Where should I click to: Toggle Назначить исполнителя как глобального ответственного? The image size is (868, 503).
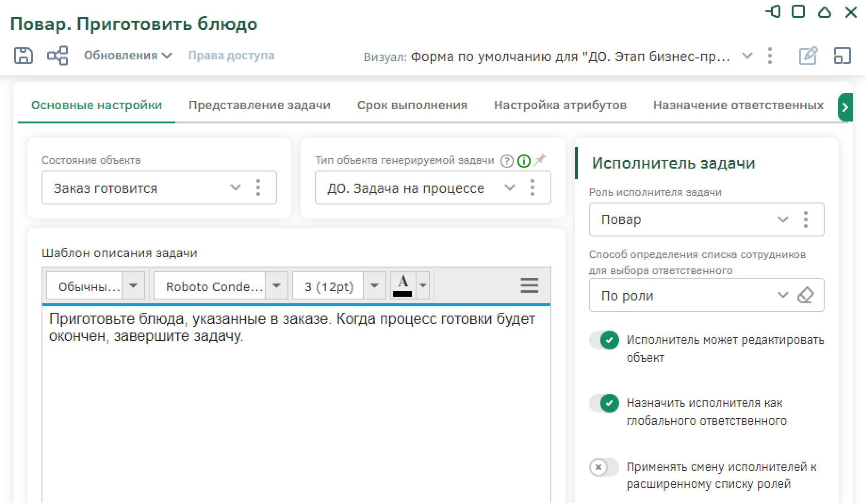tap(604, 403)
